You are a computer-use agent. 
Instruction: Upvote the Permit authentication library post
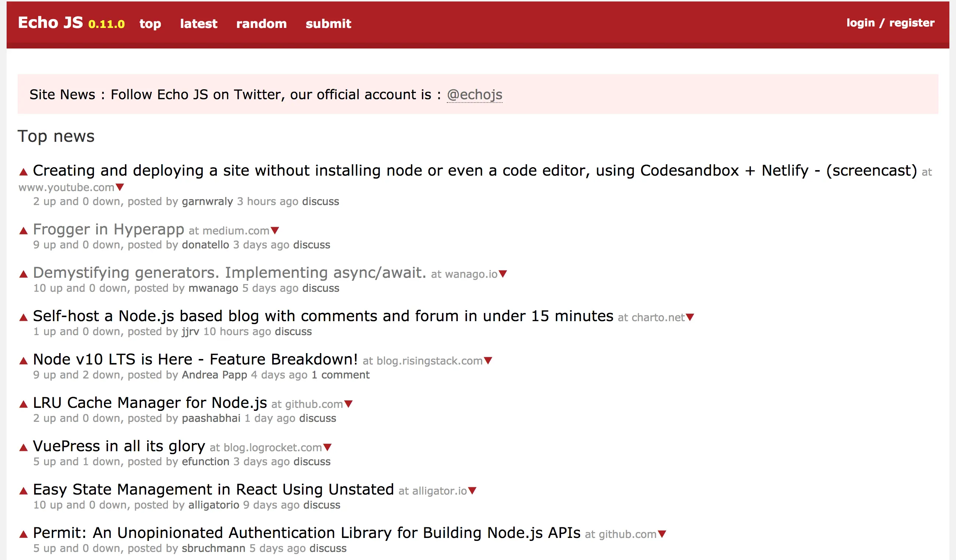[x=24, y=535]
